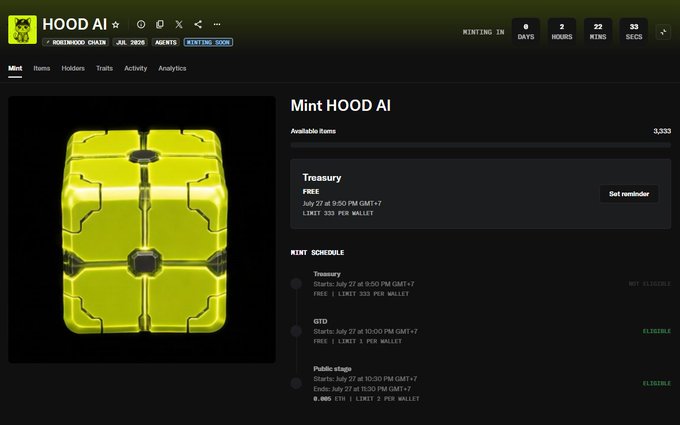
Task: Click 'FREE | LIMIT 1 PER WALLET' text
Action: click(x=357, y=341)
